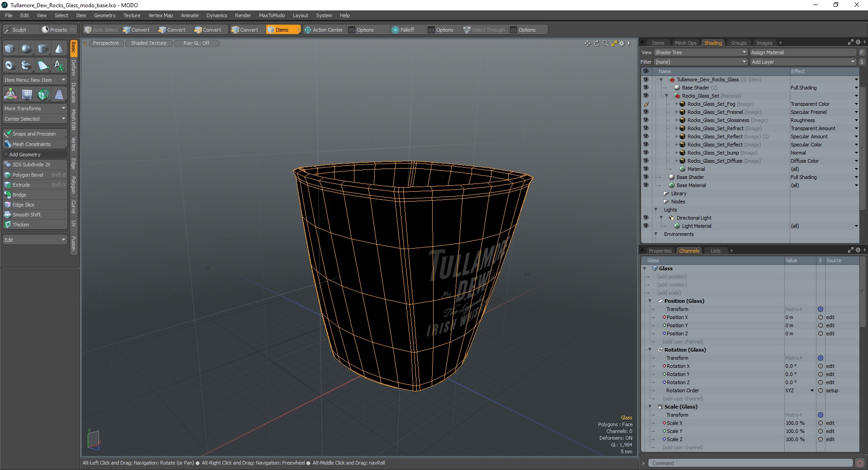Open the viewport settings gear
Viewport: 868px width, 470px height.
coord(622,43)
